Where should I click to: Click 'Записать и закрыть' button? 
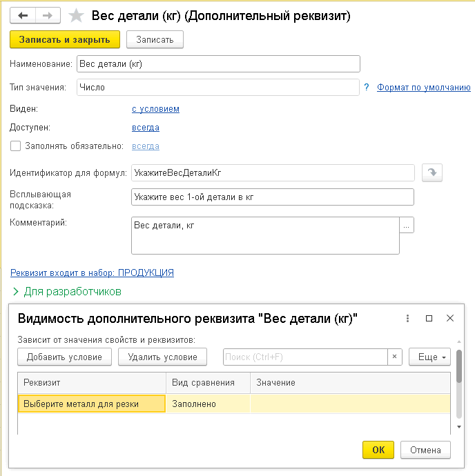(x=65, y=39)
